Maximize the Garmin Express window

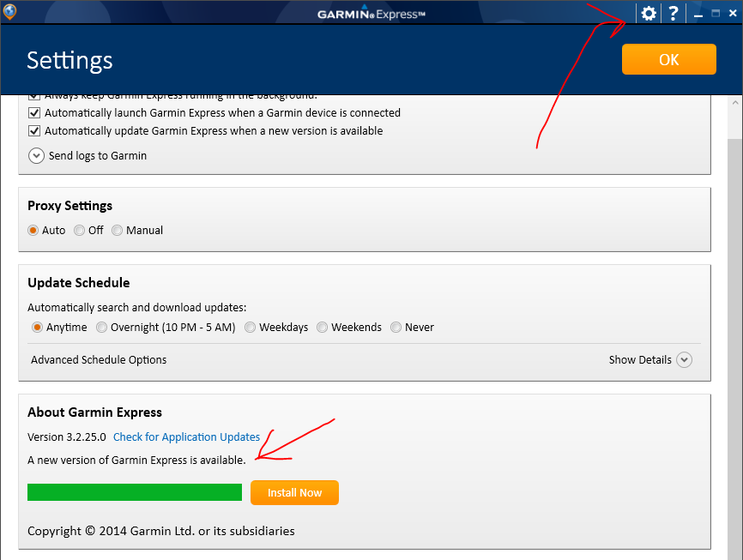coord(716,13)
